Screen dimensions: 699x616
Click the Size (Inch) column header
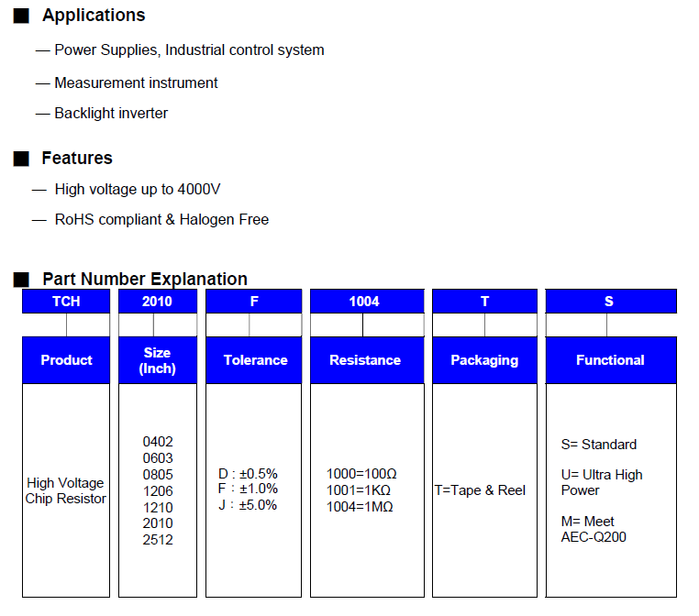157,360
